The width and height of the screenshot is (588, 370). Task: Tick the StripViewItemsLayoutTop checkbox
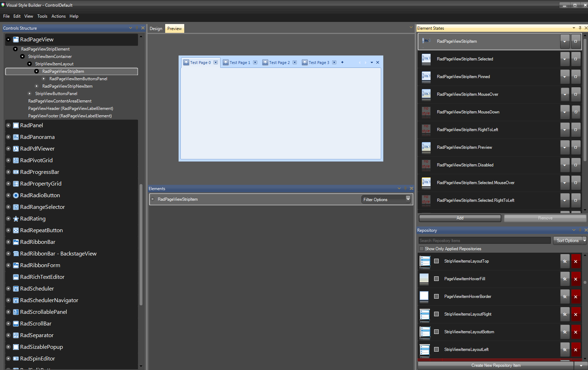tap(437, 261)
